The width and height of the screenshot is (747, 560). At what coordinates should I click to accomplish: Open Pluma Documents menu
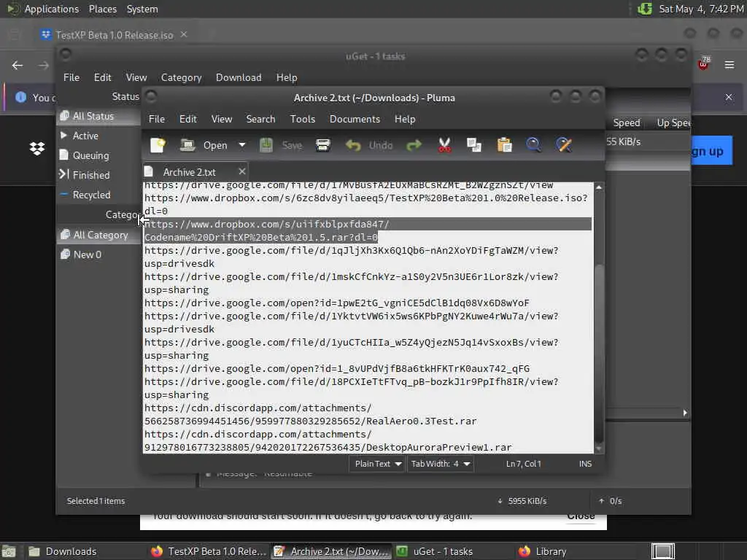point(355,119)
